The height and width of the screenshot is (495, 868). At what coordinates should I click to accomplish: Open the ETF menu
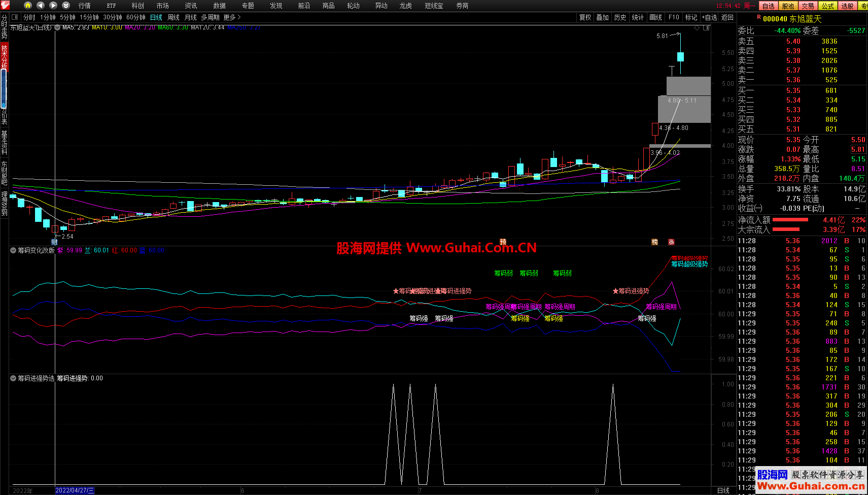tap(111, 6)
